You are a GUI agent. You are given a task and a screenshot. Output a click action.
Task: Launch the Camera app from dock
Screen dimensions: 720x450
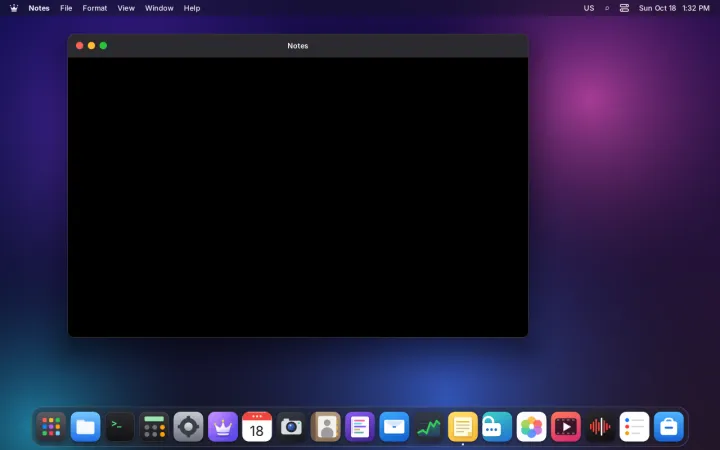pyautogui.click(x=291, y=427)
